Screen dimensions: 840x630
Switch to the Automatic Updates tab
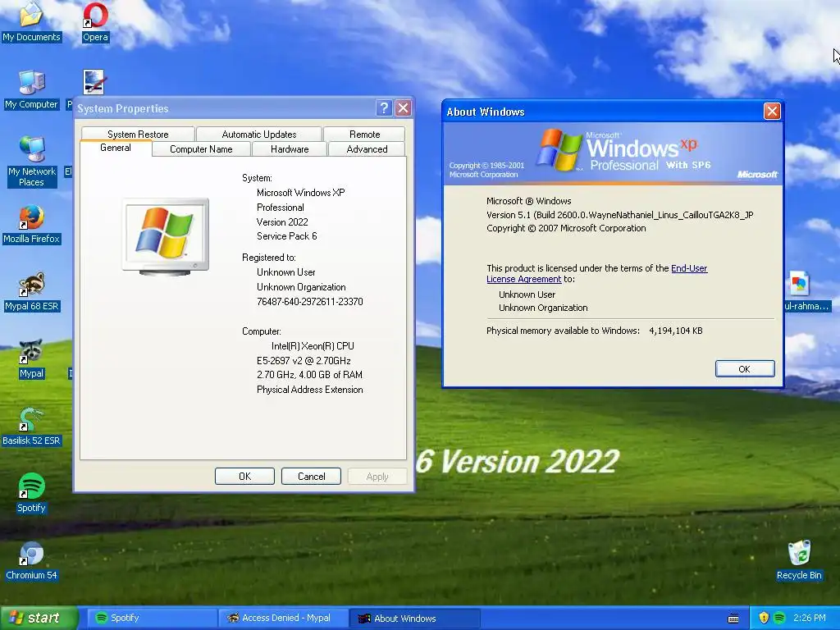pyautogui.click(x=258, y=134)
